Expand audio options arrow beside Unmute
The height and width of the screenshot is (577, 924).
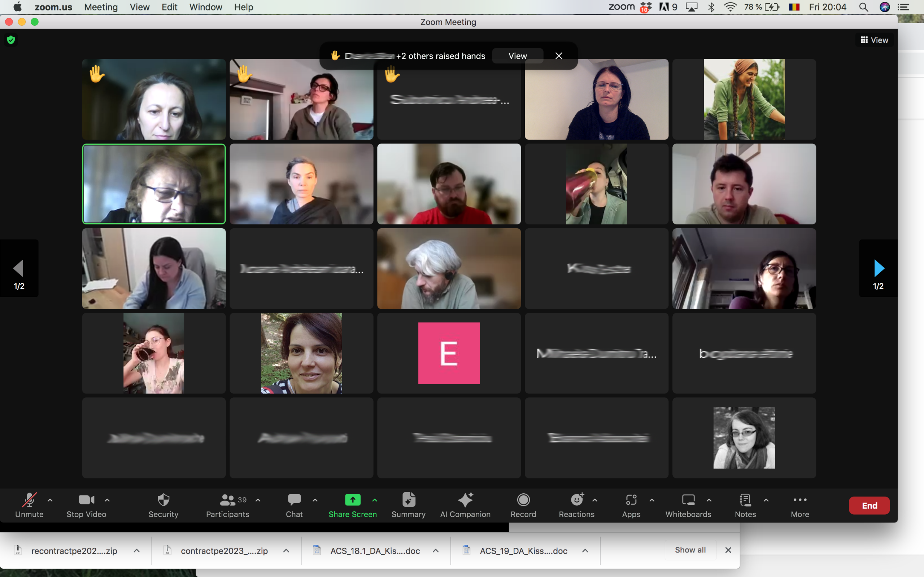pos(50,500)
